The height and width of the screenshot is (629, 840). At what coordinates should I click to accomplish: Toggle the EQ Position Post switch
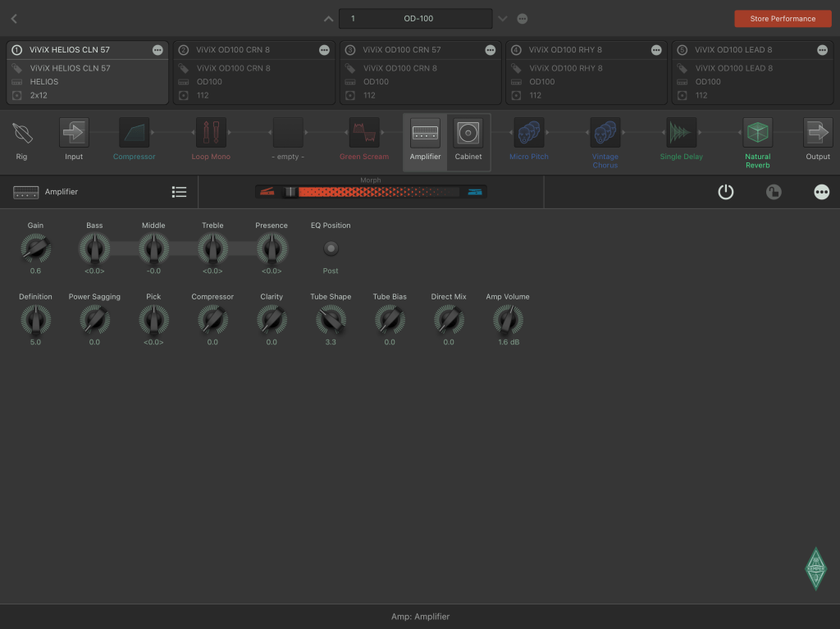coord(331,248)
